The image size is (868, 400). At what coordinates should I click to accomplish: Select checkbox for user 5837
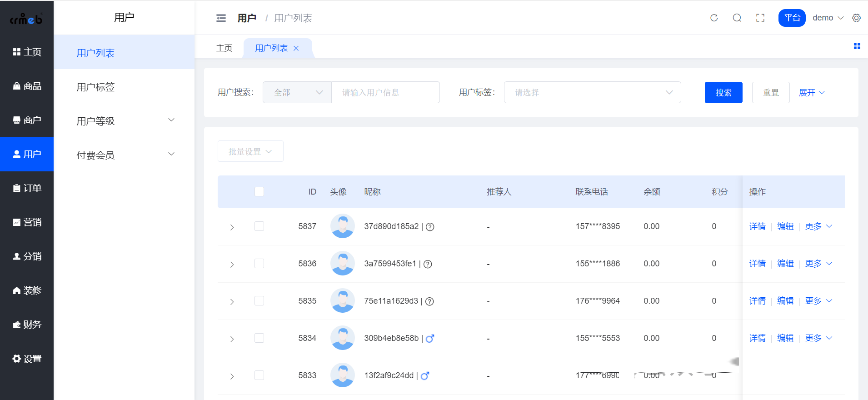[x=259, y=226]
